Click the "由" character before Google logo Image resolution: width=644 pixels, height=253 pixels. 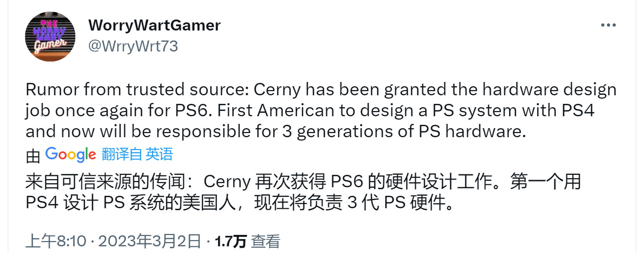(x=32, y=155)
